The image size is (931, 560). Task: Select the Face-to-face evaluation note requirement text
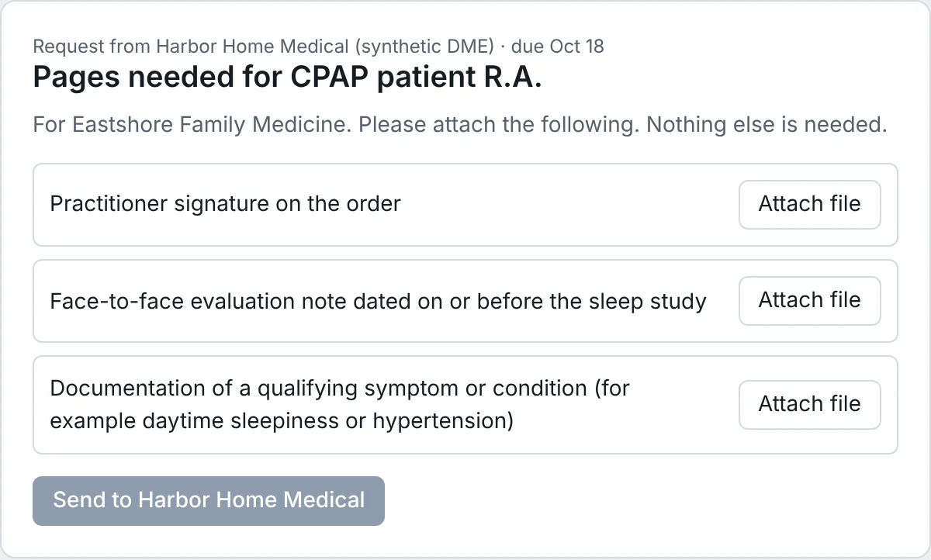coord(378,301)
